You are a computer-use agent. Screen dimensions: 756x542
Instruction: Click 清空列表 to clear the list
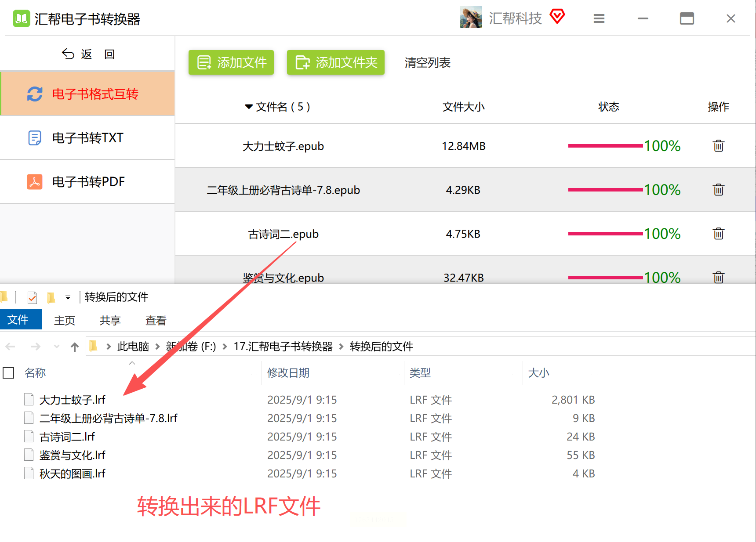coord(427,62)
